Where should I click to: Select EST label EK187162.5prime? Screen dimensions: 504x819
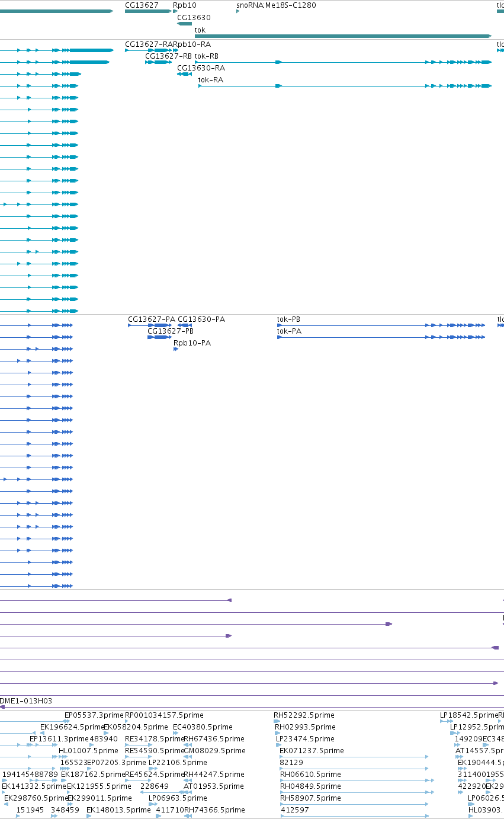coord(92,774)
